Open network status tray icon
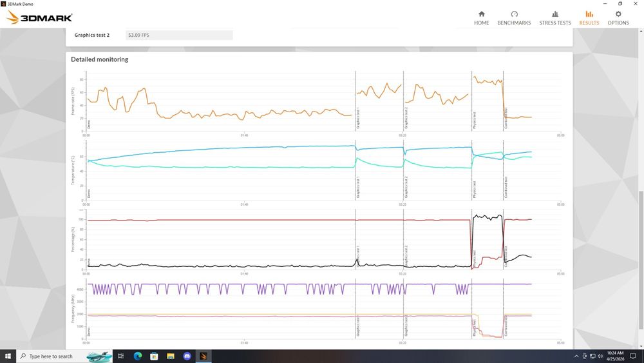Viewport: 644px width, 363px height. coord(592,357)
